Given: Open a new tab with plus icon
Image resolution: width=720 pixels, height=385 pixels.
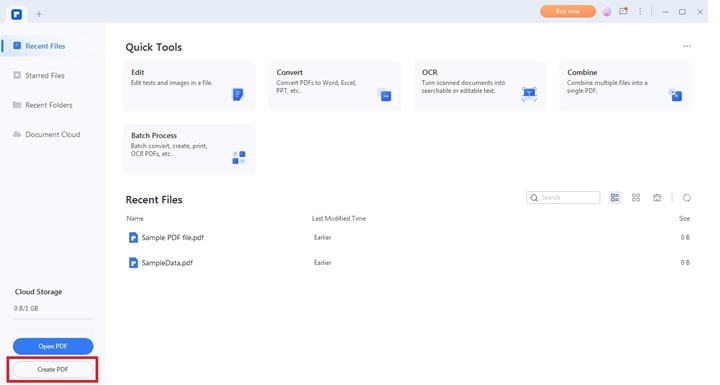Looking at the screenshot, I should click(39, 14).
